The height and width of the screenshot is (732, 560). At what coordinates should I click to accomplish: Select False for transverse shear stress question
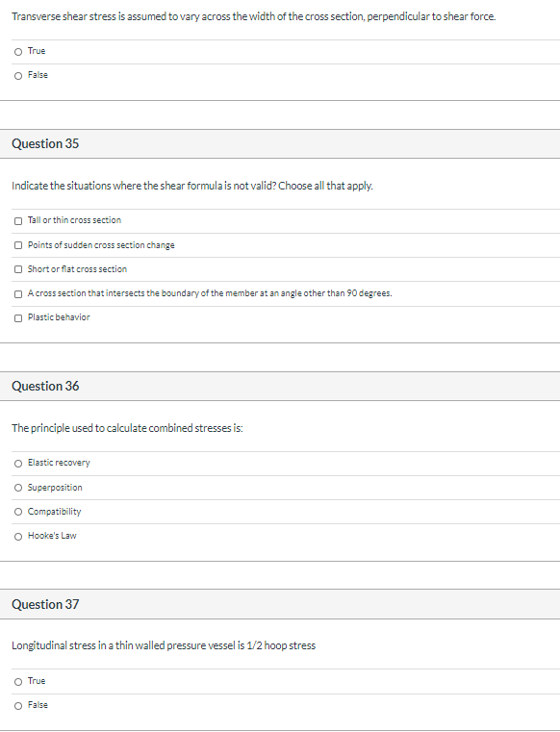18,76
